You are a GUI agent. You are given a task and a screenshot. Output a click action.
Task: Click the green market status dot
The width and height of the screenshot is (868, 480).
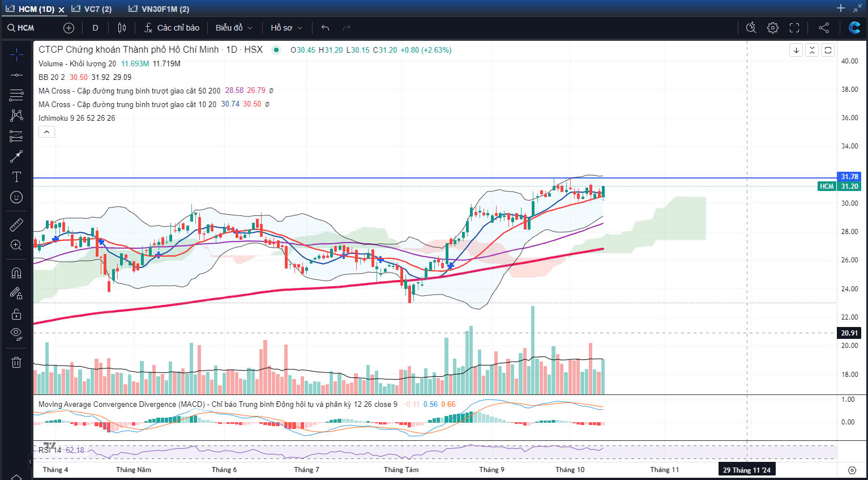(276, 50)
